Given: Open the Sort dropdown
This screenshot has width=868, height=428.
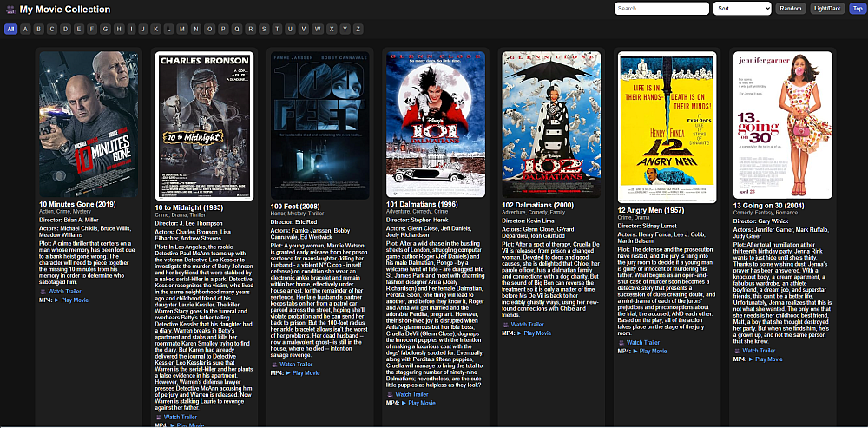Looking at the screenshot, I should [742, 9].
